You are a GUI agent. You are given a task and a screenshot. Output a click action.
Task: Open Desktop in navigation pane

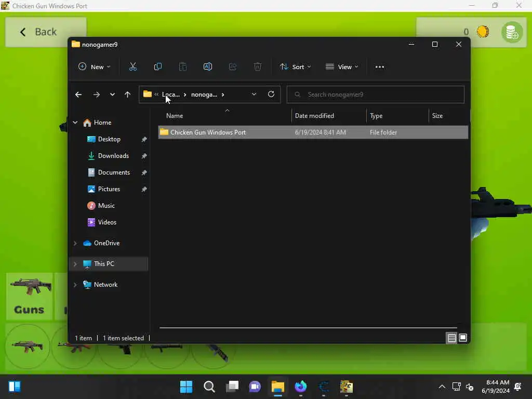[109, 139]
